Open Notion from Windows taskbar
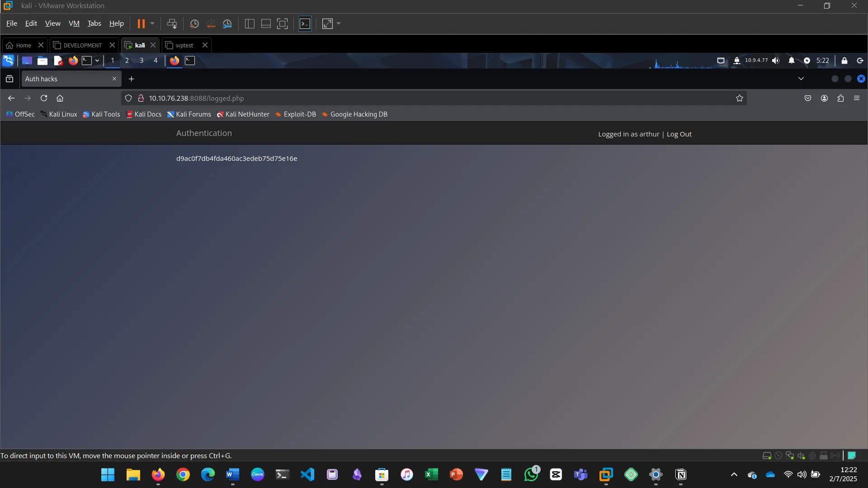 click(x=681, y=474)
